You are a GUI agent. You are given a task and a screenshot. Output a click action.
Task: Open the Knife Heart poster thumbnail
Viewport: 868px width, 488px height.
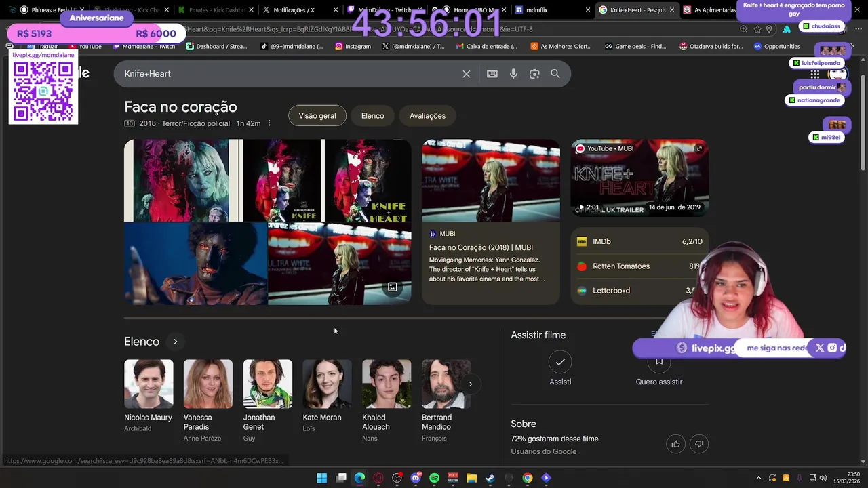pyautogui.click(x=368, y=181)
